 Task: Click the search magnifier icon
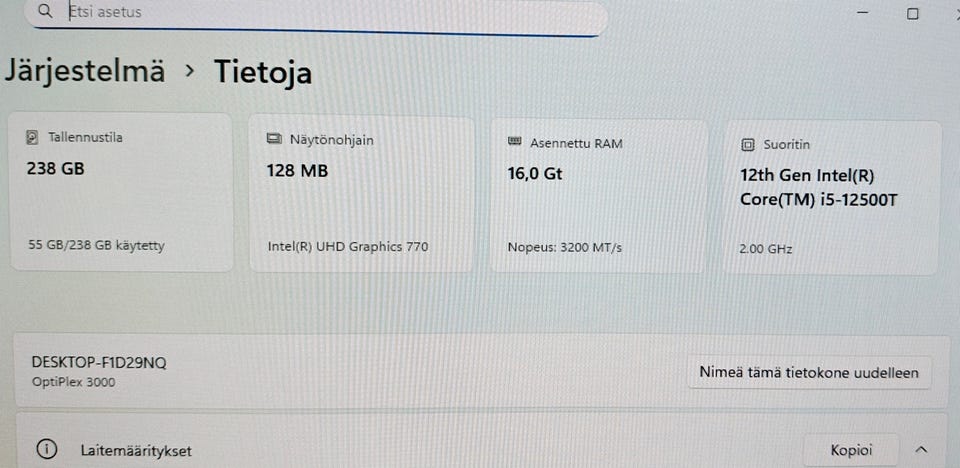pyautogui.click(x=45, y=10)
